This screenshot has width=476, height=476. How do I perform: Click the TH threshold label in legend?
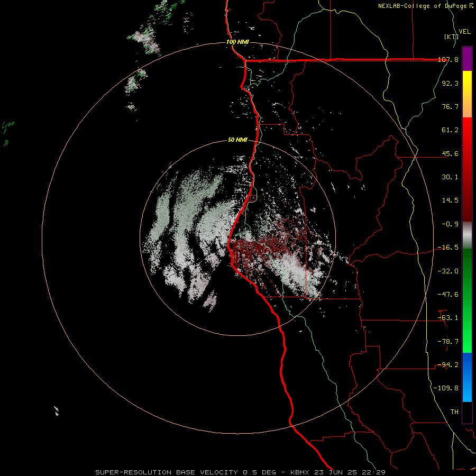pos(454,412)
